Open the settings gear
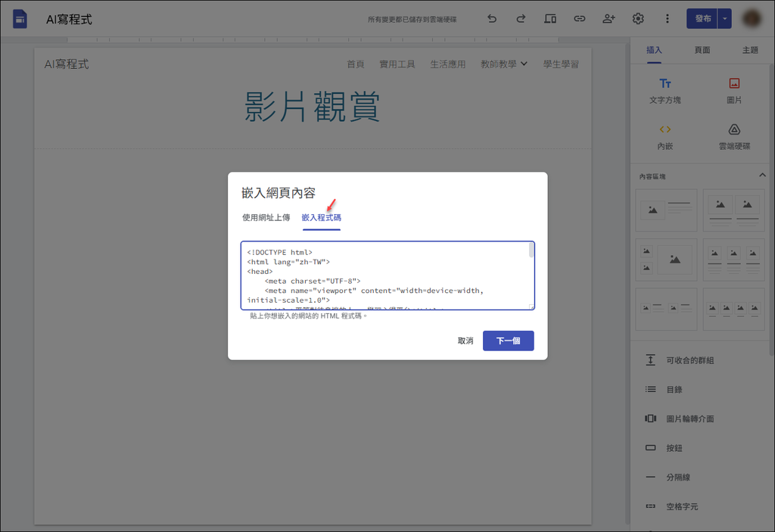The width and height of the screenshot is (775, 532). [x=638, y=19]
